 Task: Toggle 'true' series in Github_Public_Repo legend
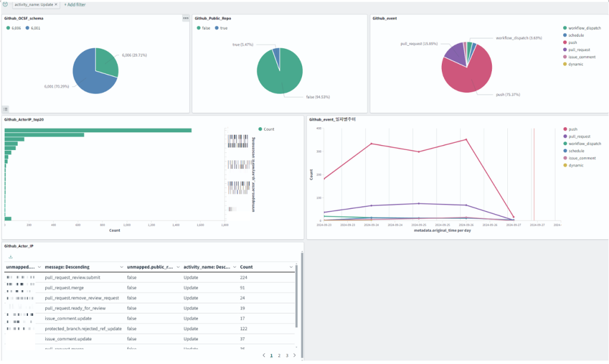(x=221, y=28)
